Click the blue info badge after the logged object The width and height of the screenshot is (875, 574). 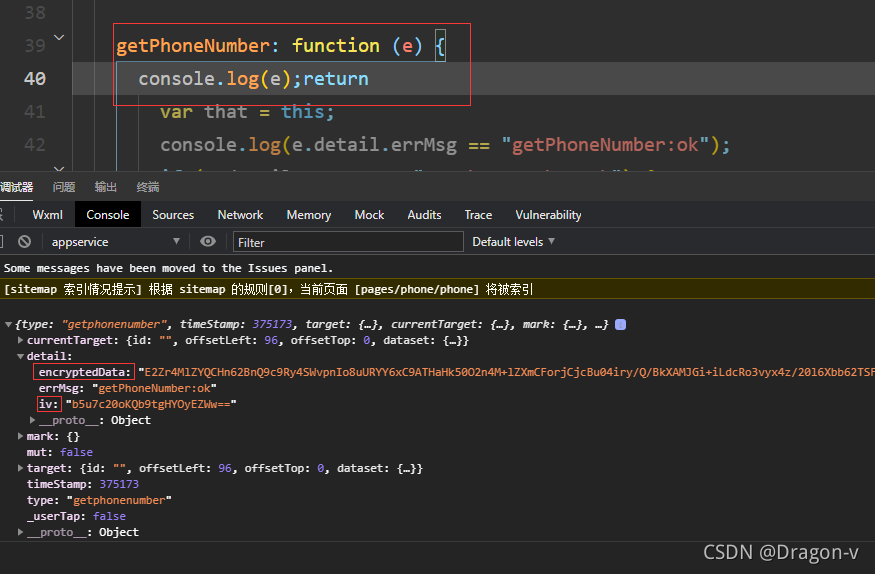click(620, 325)
